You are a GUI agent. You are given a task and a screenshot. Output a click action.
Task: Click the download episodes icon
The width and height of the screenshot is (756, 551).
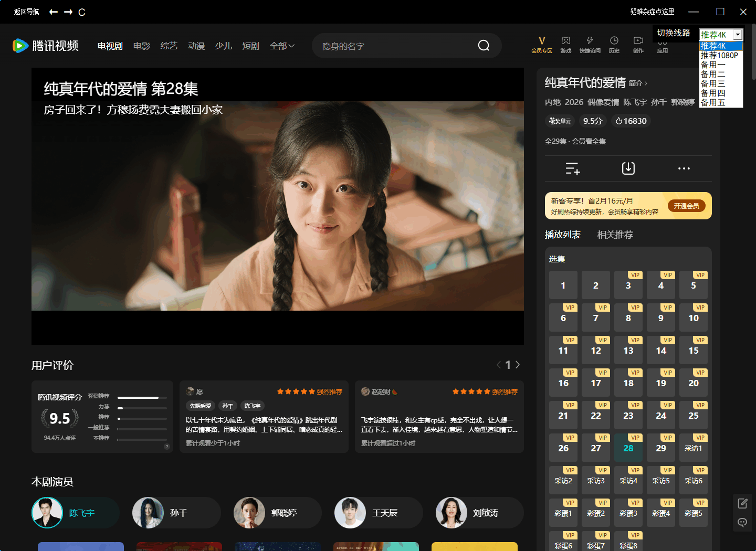[628, 168]
